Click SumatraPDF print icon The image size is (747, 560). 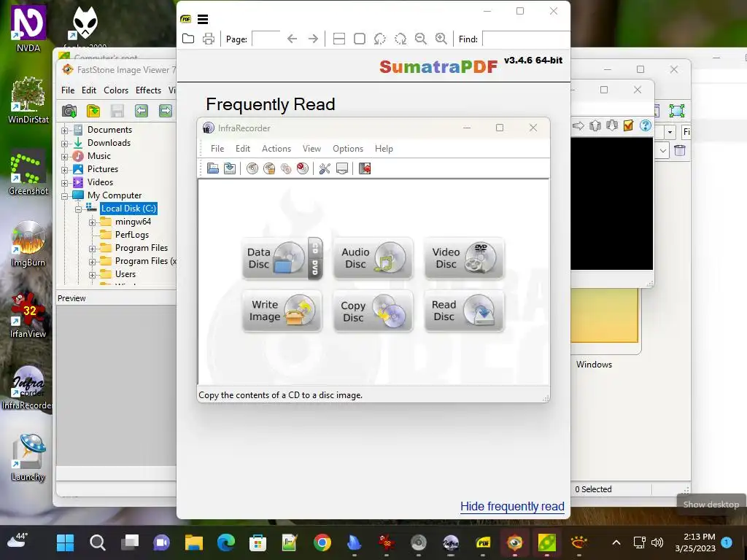(208, 39)
